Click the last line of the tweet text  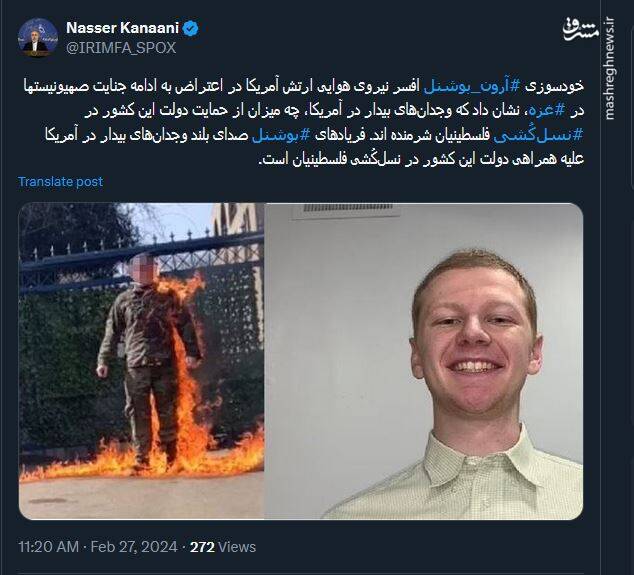click(421, 159)
